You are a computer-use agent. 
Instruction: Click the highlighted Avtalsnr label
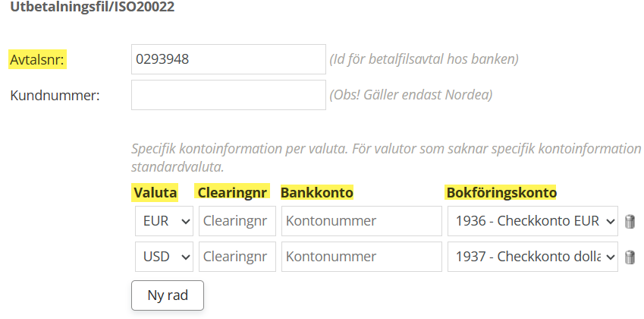[37, 60]
